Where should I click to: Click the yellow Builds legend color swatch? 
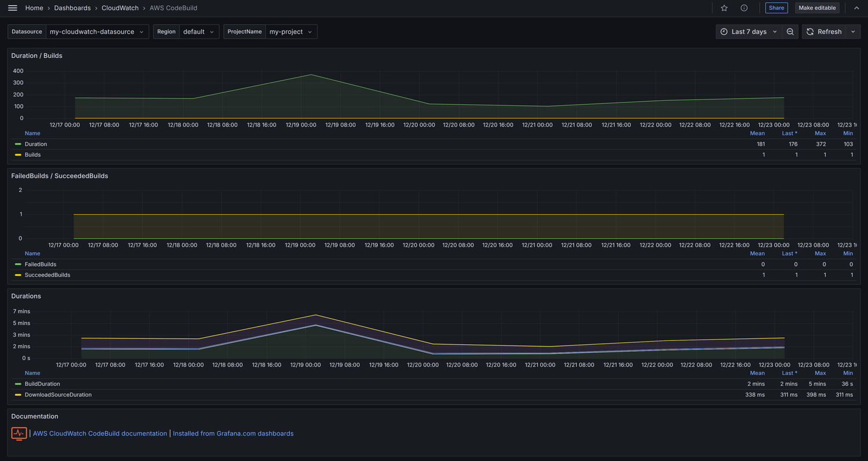pos(18,155)
